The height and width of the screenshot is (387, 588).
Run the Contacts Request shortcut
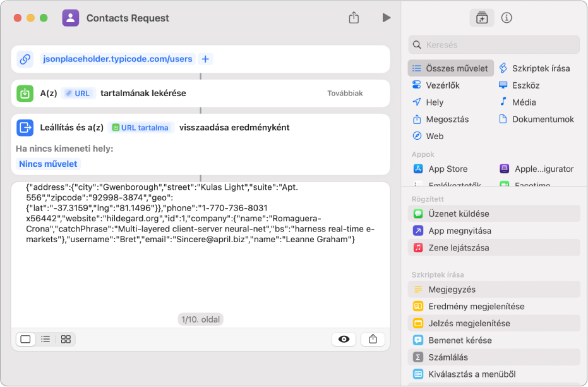click(x=387, y=18)
